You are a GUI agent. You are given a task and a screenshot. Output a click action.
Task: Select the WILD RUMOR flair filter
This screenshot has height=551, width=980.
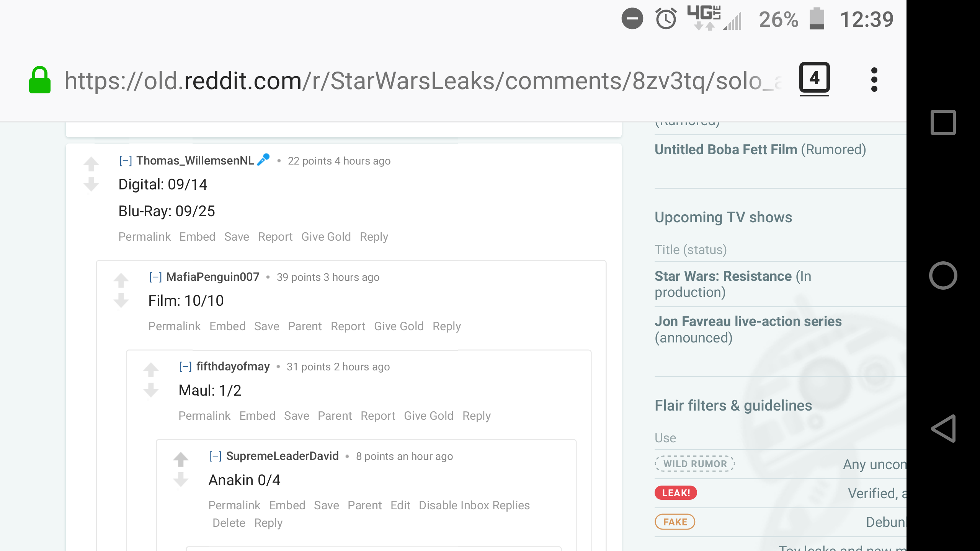click(x=695, y=464)
